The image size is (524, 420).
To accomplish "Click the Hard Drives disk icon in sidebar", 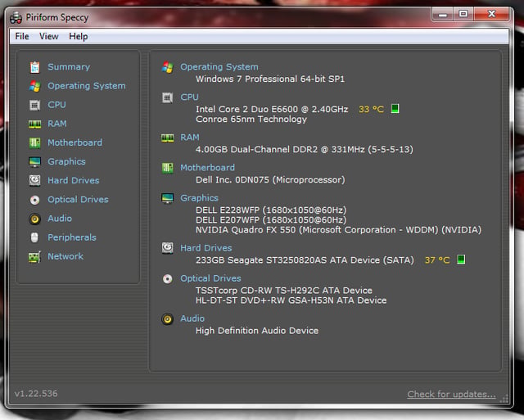I will coord(34,181).
